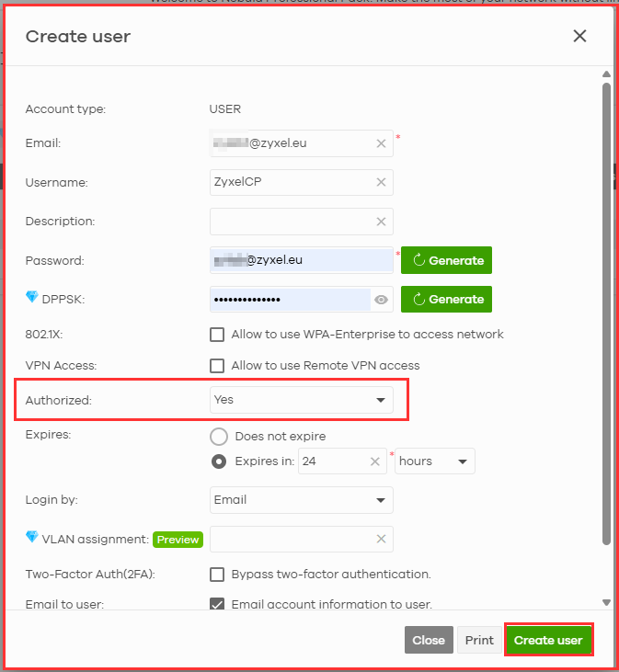Open the Authorized dropdown

(x=301, y=401)
